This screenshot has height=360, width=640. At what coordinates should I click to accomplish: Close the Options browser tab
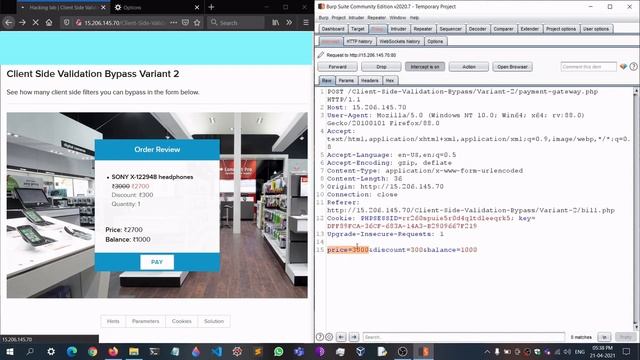[x=197, y=7]
